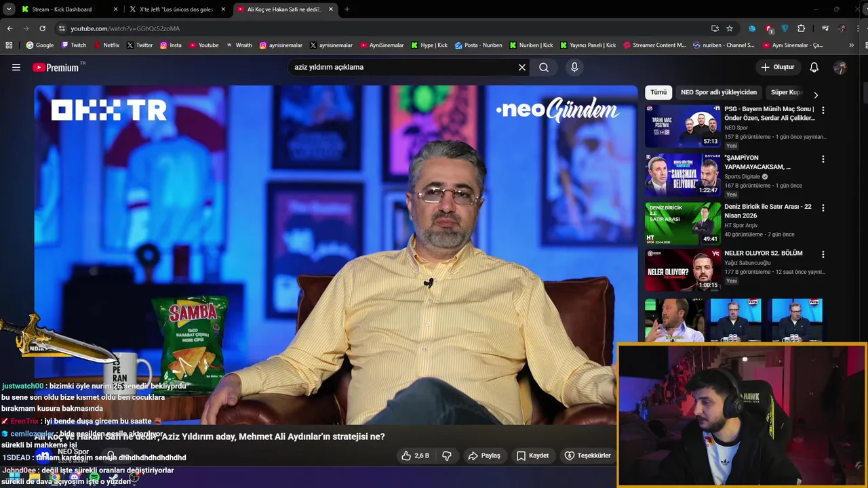The image size is (868, 488).
Task: Click the NELER OLUYOR 52. BÖLÜM title
Action: [763, 253]
